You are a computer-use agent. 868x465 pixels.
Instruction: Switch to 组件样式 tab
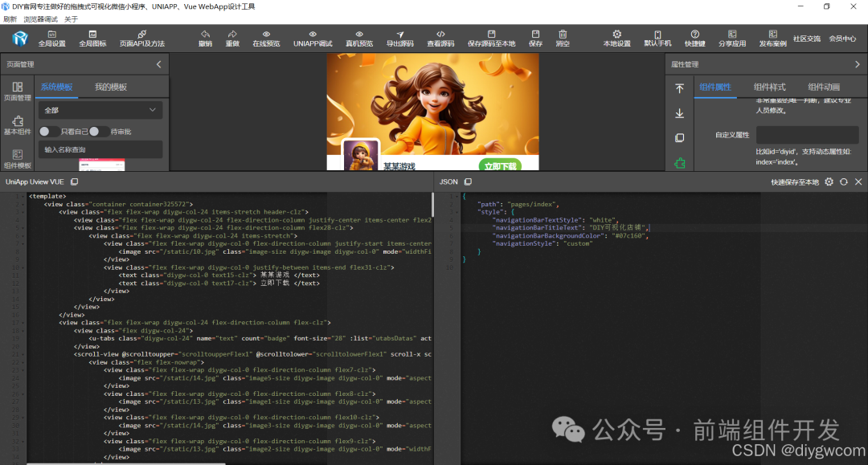pyautogui.click(x=769, y=87)
